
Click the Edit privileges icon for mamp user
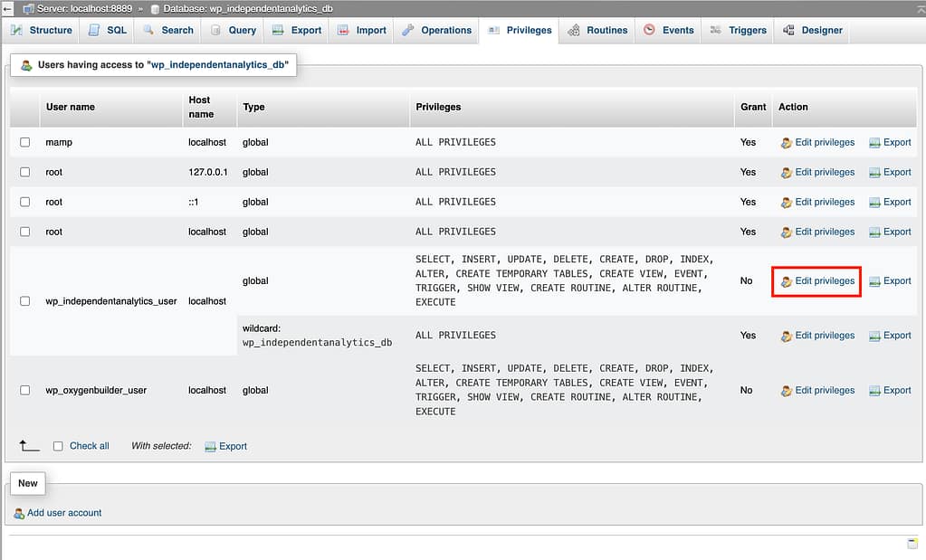[786, 143]
